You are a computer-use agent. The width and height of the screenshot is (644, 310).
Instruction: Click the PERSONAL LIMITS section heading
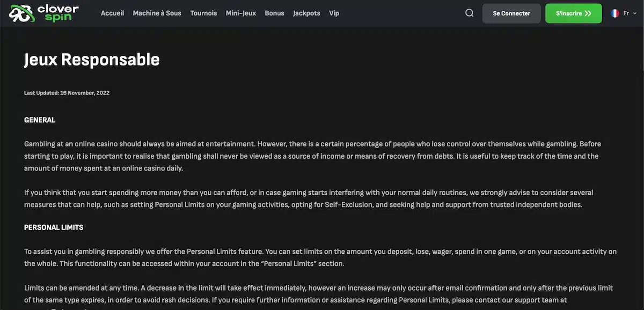tap(54, 227)
